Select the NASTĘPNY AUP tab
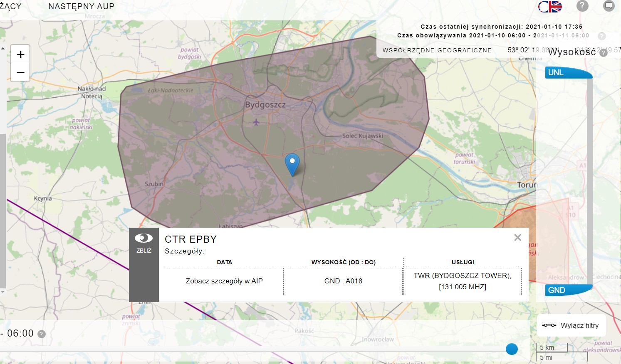The width and height of the screenshot is (621, 364). tap(81, 6)
